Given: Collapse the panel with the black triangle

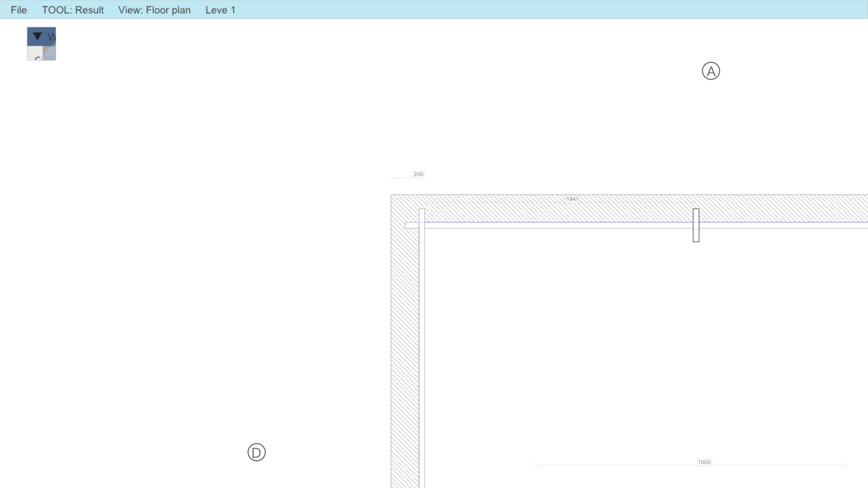Looking at the screenshot, I should (37, 36).
